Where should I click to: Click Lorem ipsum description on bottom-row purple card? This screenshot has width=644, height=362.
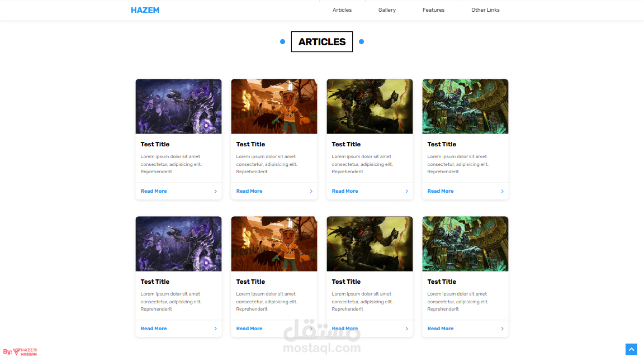click(171, 302)
